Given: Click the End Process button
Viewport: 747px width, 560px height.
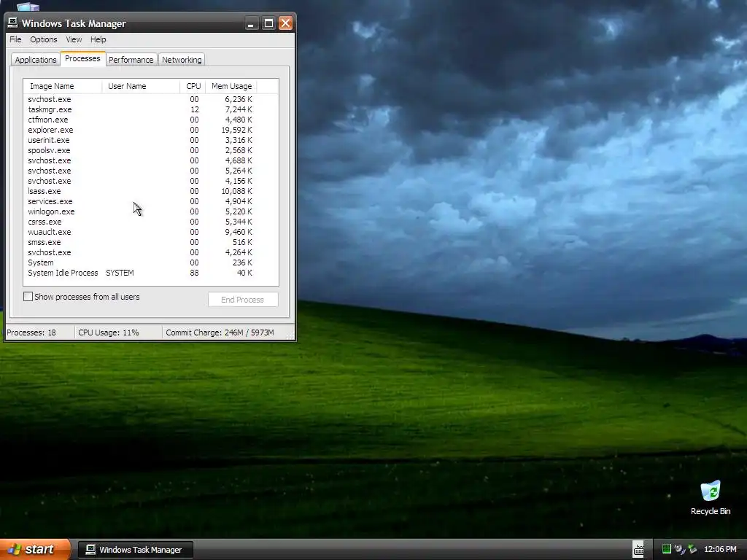Looking at the screenshot, I should pos(243,300).
